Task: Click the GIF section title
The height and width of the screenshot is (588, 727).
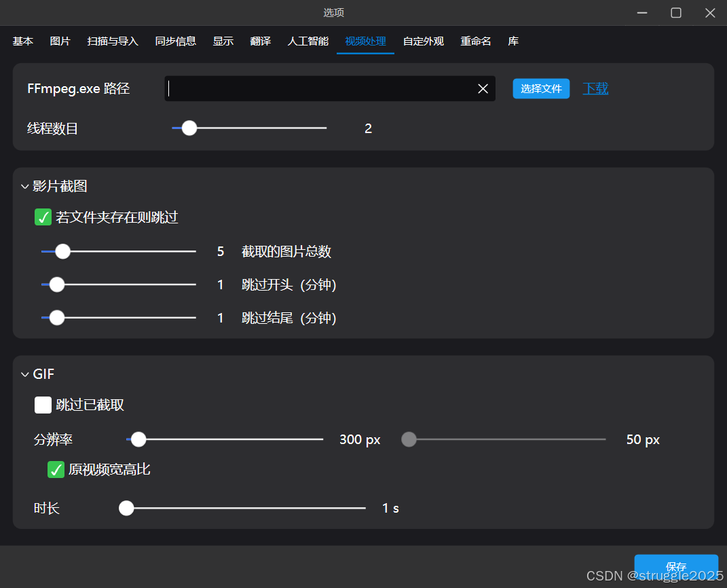Action: tap(43, 374)
